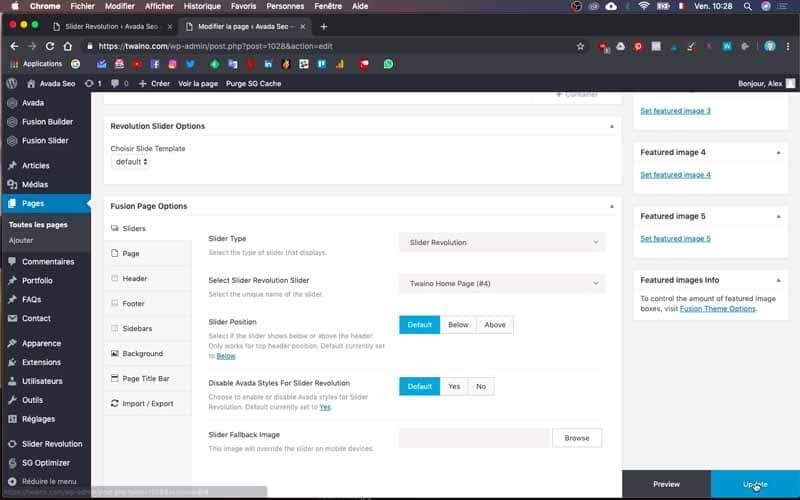Image resolution: width=800 pixels, height=500 pixels.
Task: Open the Slider Type dropdown
Action: point(502,242)
